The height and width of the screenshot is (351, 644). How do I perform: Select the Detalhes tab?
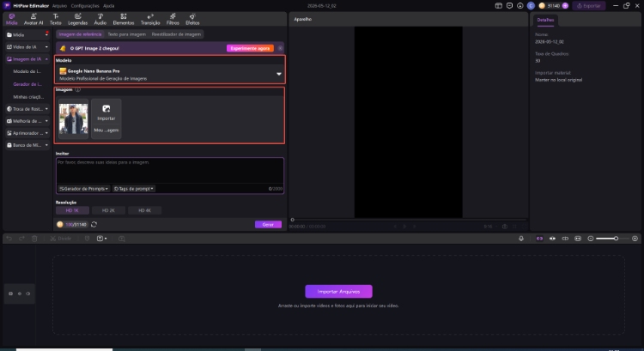545,20
